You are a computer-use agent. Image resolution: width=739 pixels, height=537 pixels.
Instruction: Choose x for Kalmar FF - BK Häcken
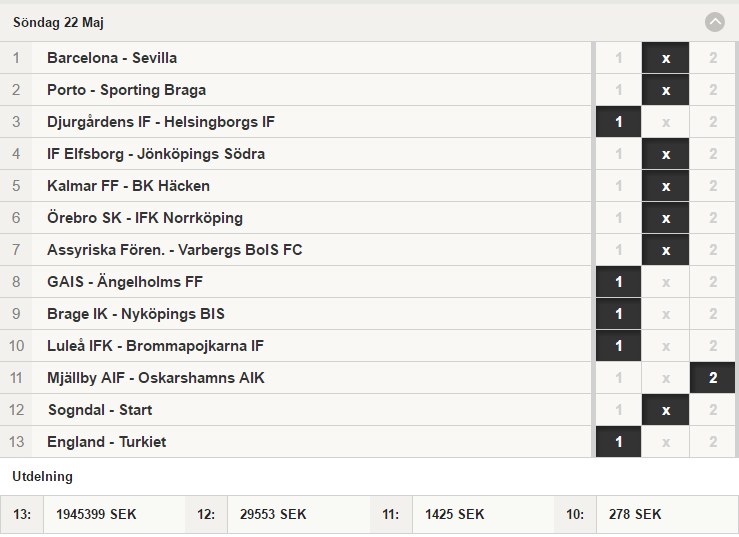tap(665, 186)
